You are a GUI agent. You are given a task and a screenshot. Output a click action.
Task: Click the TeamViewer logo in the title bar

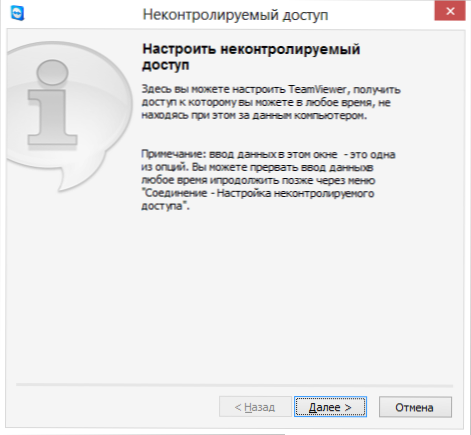tap(17, 14)
